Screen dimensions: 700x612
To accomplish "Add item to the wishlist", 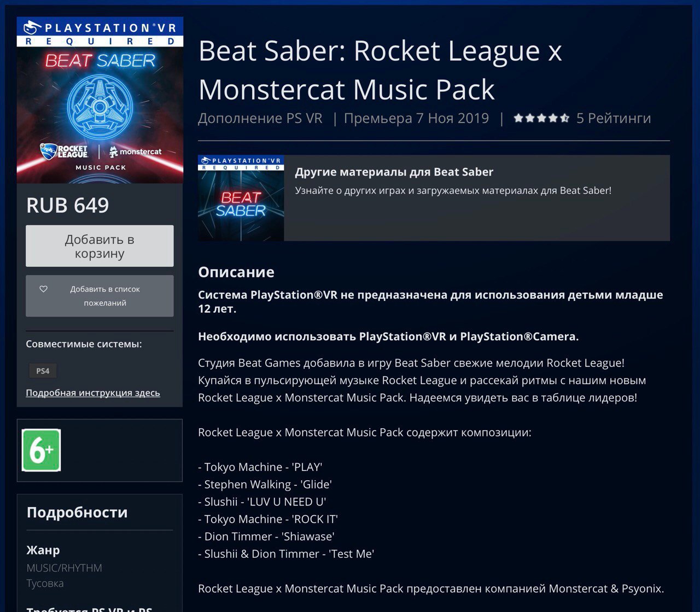I will (100, 296).
